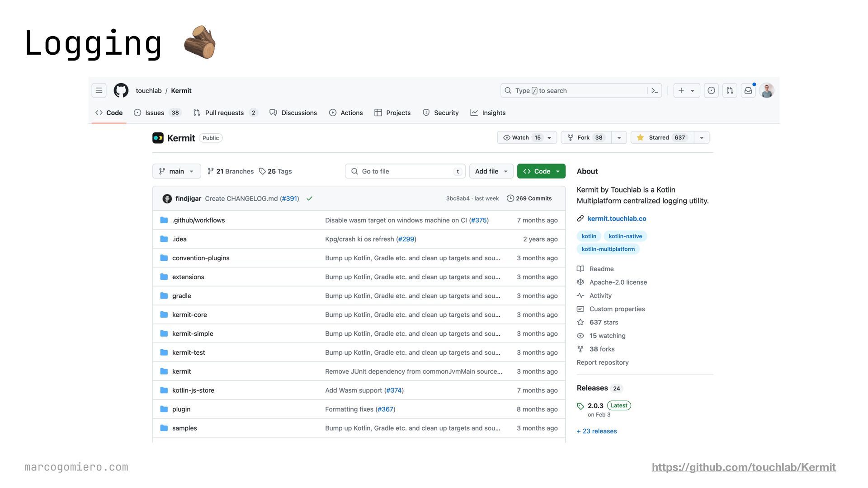Open the gradle folder name
Image resolution: width=868 pixels, height=488 pixels.
(x=182, y=296)
